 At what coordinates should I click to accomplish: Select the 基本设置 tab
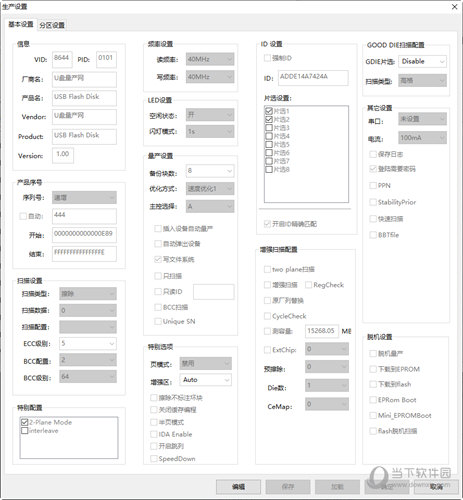(21, 24)
